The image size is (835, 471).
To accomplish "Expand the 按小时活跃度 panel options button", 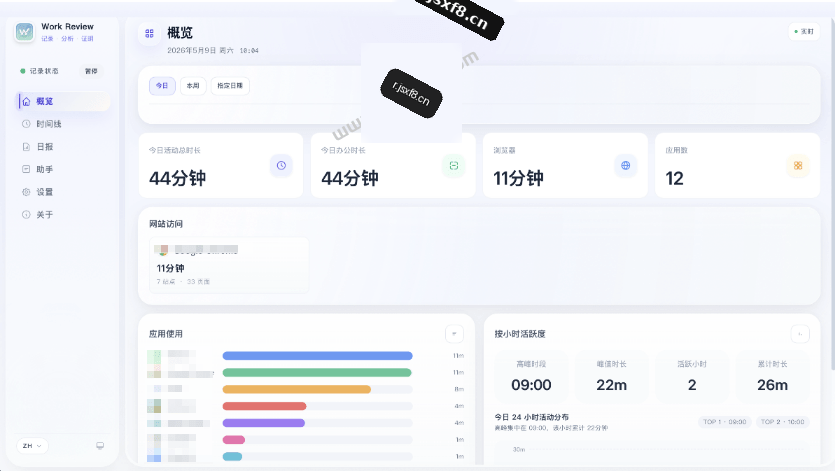I will point(800,334).
